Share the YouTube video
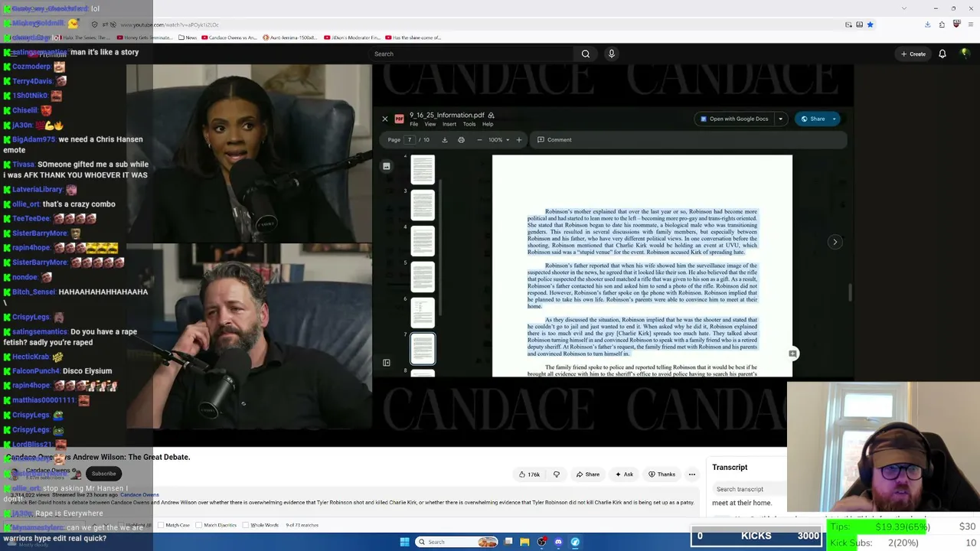 (x=588, y=474)
